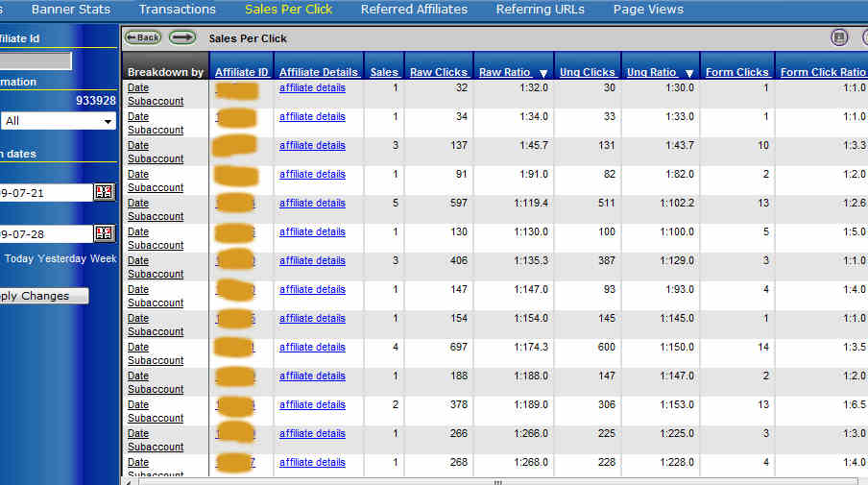Image resolution: width=868 pixels, height=485 pixels.
Task: Sort by Sales column header
Action: tap(384, 72)
